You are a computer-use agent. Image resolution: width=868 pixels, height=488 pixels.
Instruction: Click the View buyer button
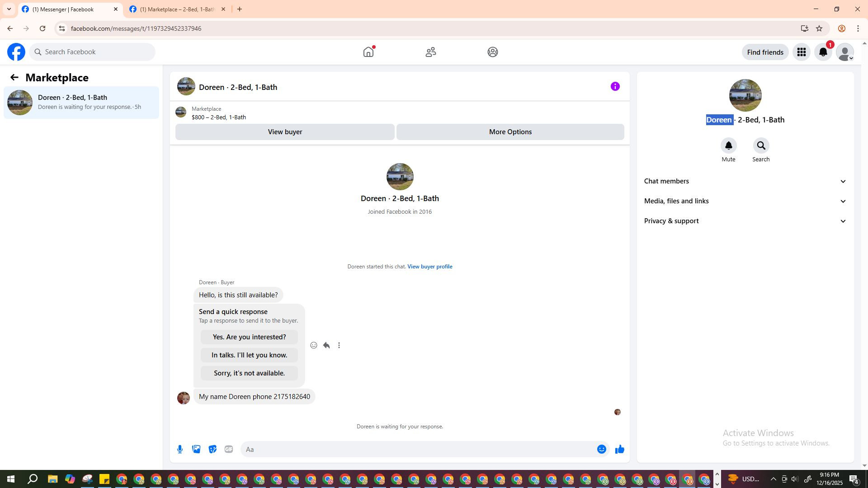[x=285, y=132]
